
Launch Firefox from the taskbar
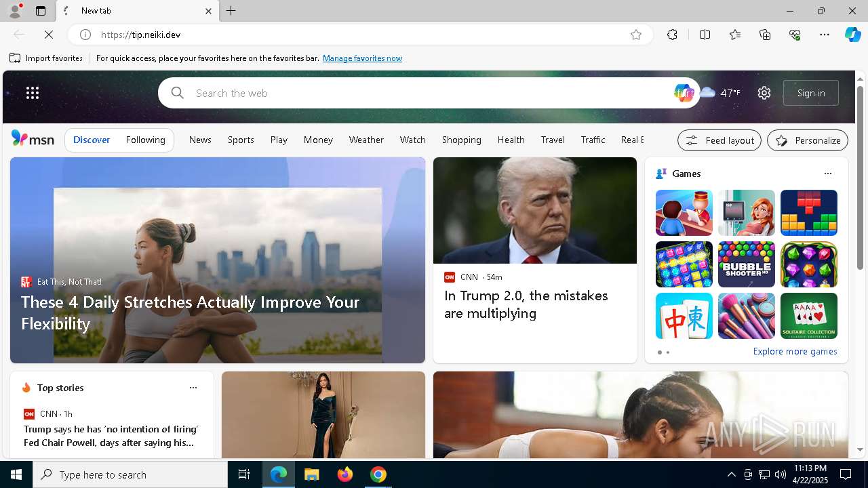(x=345, y=474)
